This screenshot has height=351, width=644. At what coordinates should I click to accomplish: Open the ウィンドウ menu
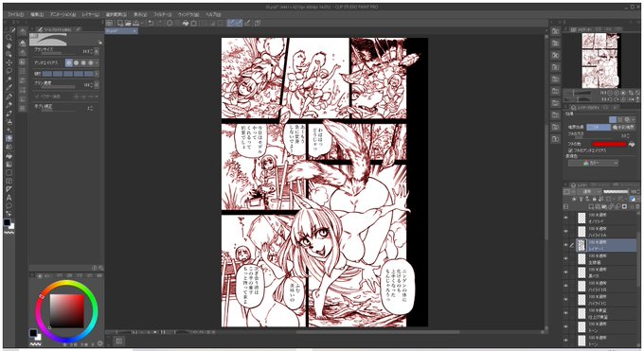(x=188, y=14)
